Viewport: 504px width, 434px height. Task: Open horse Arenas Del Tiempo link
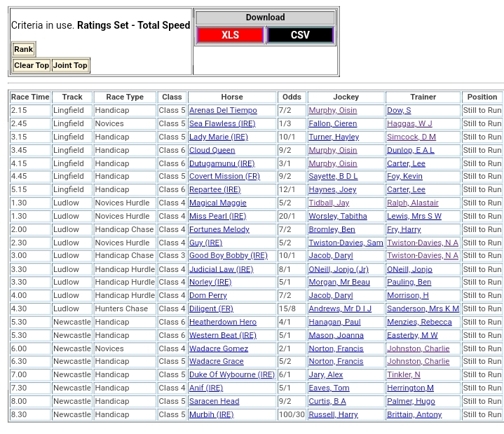click(223, 111)
